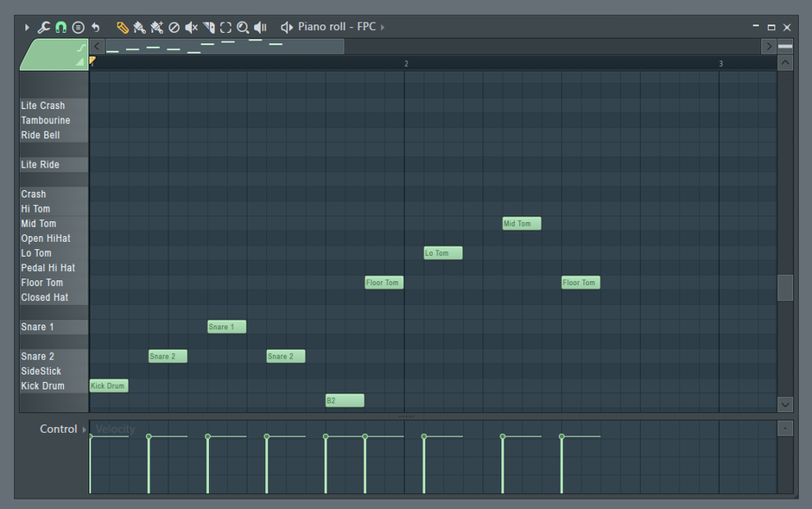
Task: Click the orange playback start marker
Action: coord(92,60)
